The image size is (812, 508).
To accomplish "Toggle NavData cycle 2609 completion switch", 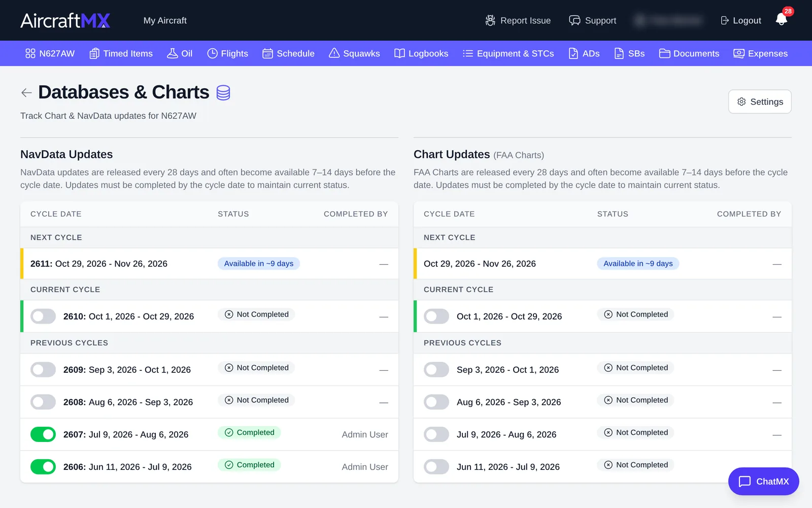I will [43, 370].
